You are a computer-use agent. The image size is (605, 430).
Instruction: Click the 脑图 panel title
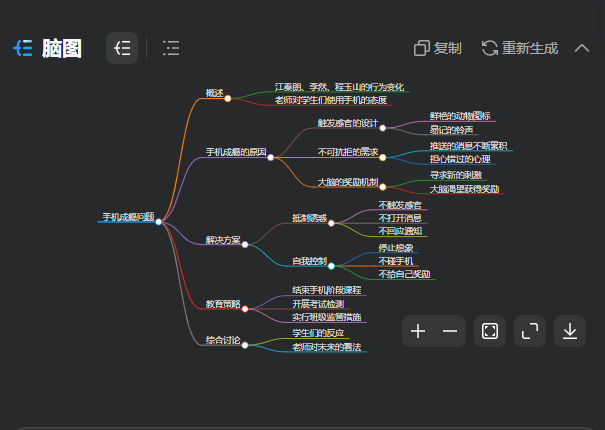pyautogui.click(x=62, y=48)
